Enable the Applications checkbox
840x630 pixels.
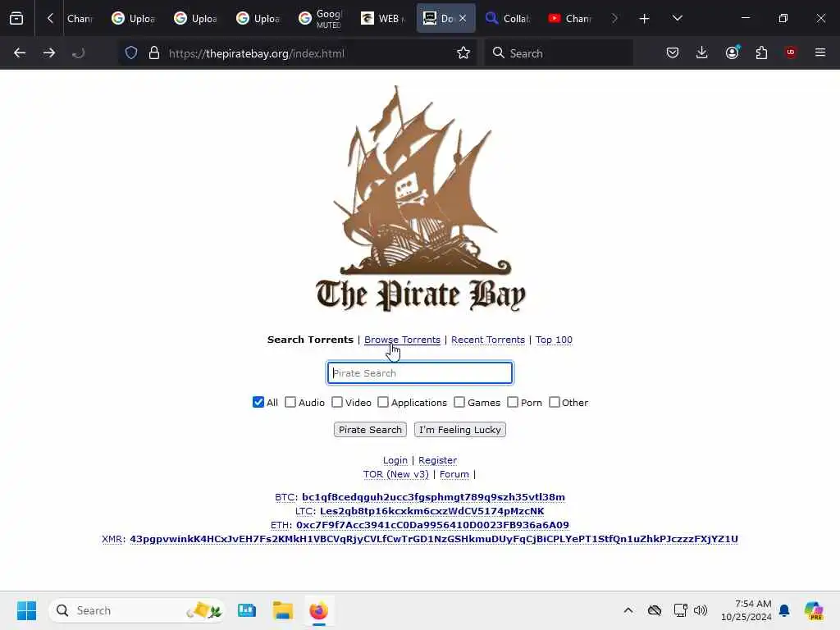tap(383, 402)
